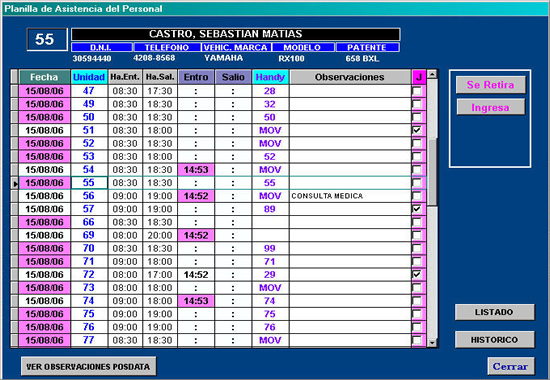This screenshot has height=380, width=550.
Task: Click Entro time 14:53 for unit 54
Action: point(196,170)
